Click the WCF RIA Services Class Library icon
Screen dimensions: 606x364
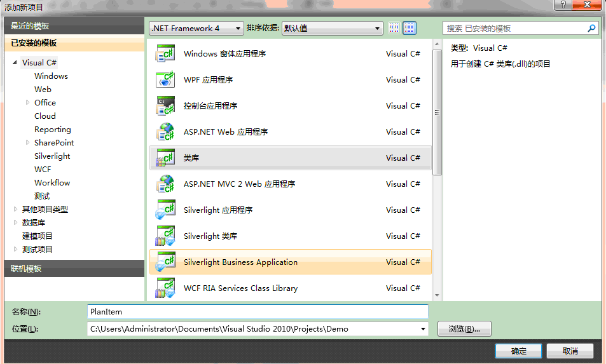click(165, 288)
